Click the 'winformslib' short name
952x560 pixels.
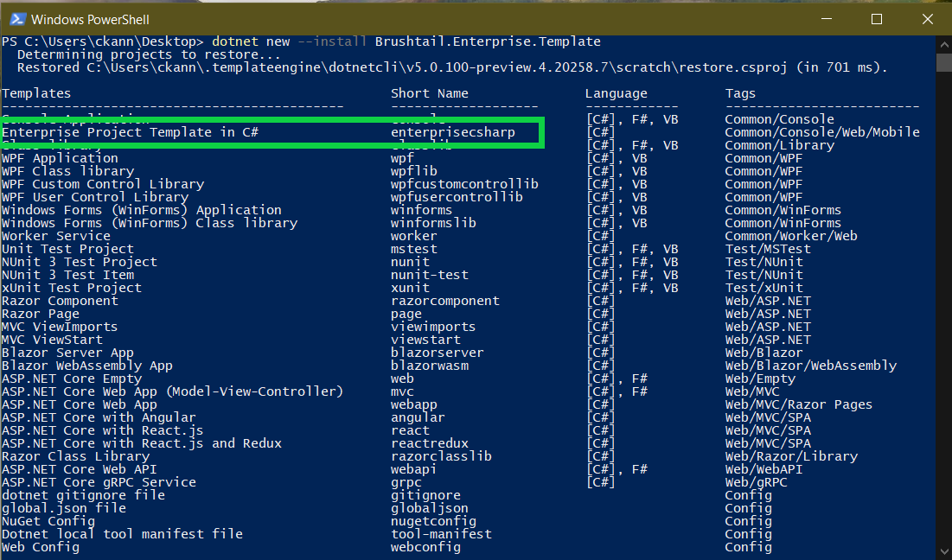(x=433, y=223)
